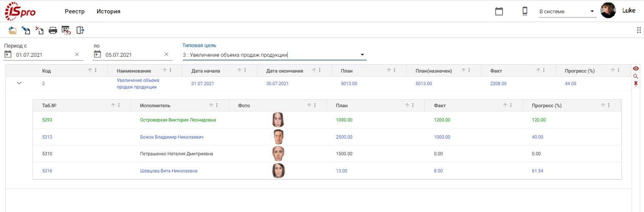
Task: Click the Luke username
Action: point(629,10)
